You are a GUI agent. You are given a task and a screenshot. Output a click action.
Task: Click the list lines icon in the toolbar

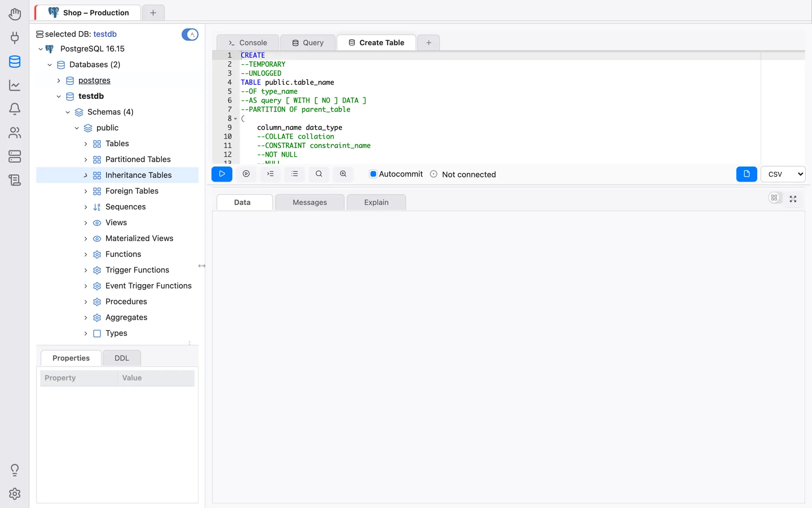pyautogui.click(x=295, y=174)
